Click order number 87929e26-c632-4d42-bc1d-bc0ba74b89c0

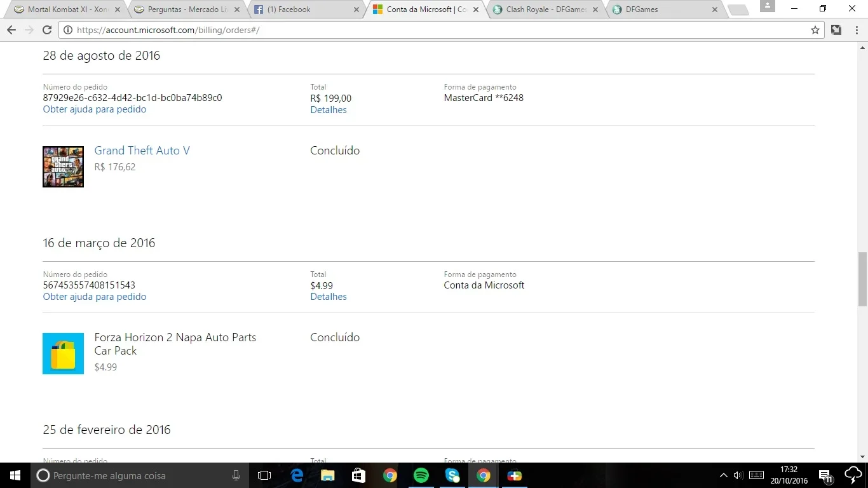click(x=133, y=98)
